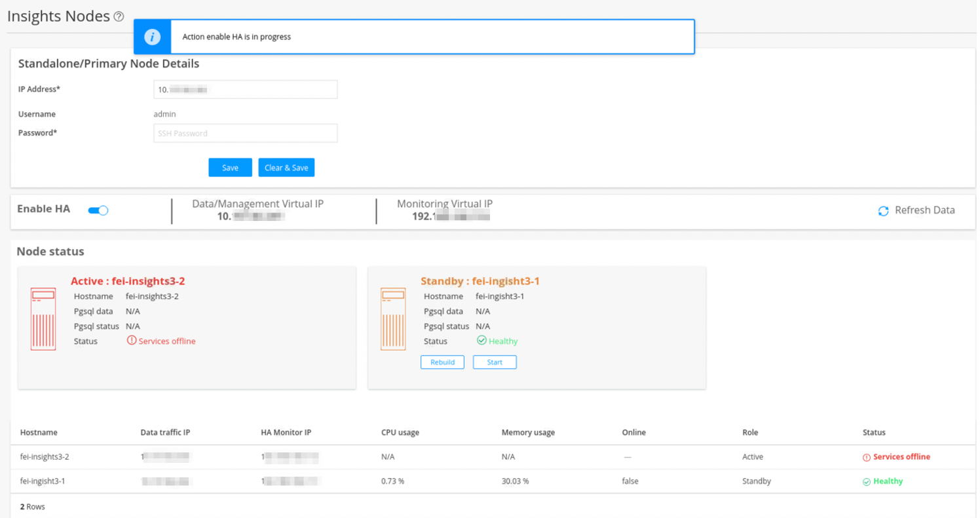Screen dimensions: 980x518
Task: Click the red warning icon in active node card
Action: point(132,341)
